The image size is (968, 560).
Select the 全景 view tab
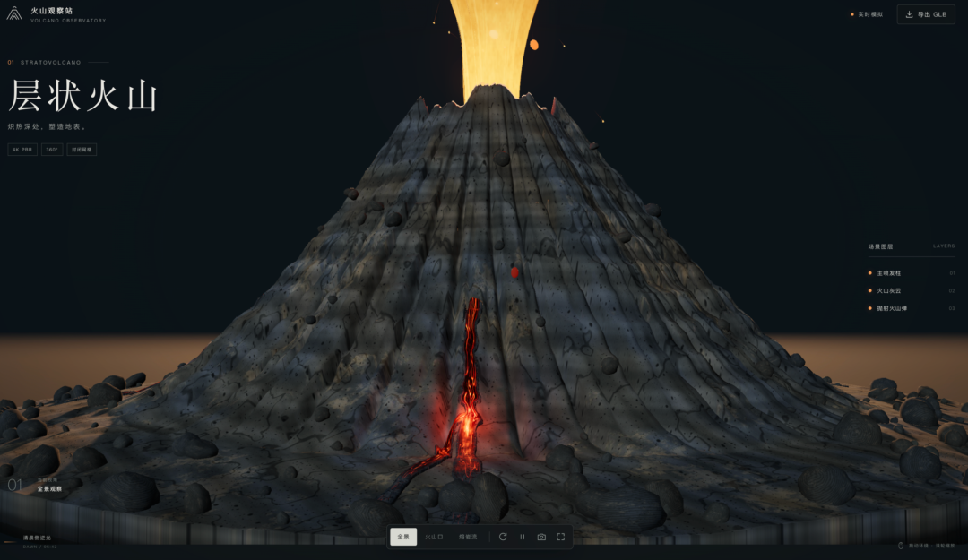point(403,537)
